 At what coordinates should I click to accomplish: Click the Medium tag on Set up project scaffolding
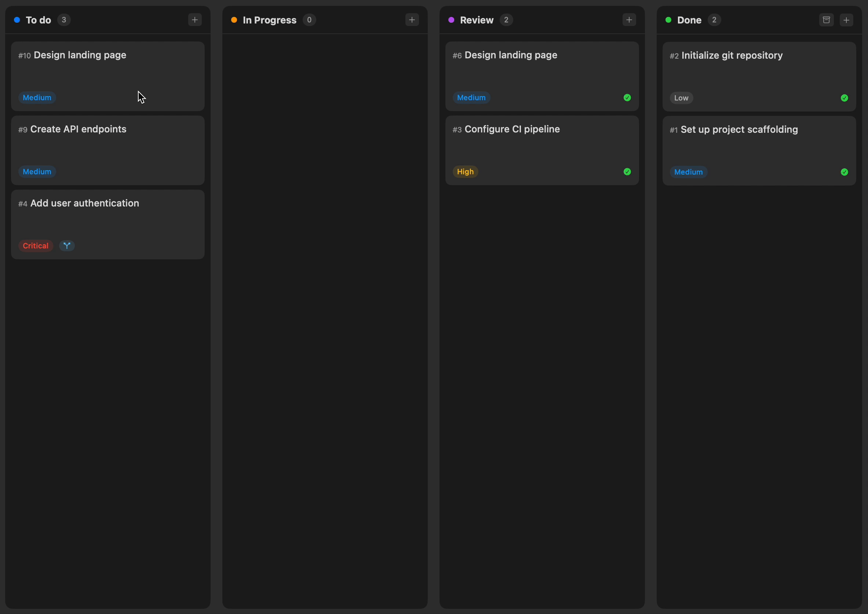coord(689,172)
